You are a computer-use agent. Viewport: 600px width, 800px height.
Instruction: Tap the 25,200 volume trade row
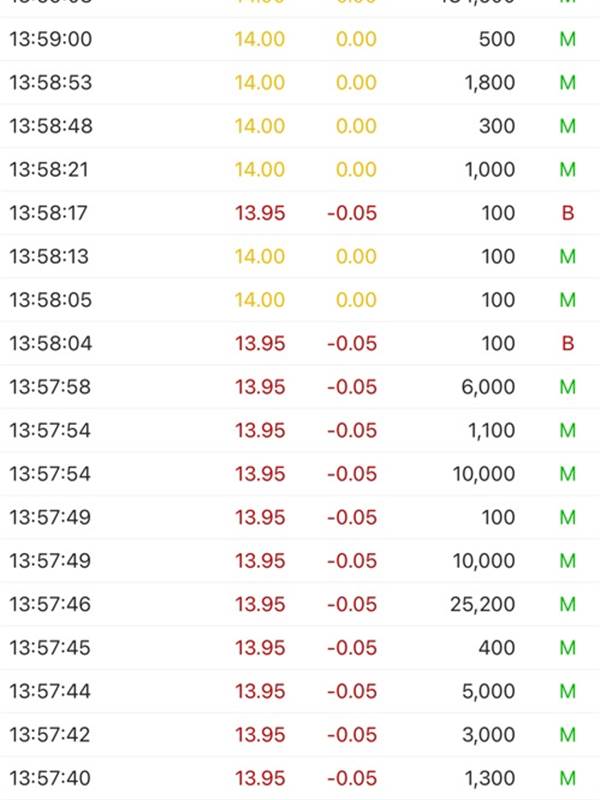click(x=300, y=605)
